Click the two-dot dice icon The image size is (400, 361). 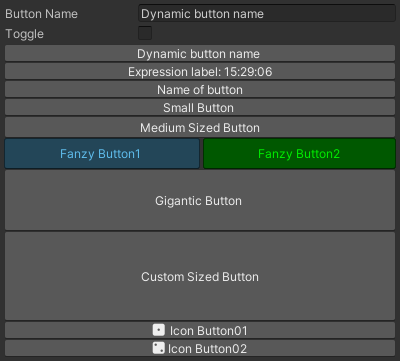point(158,348)
